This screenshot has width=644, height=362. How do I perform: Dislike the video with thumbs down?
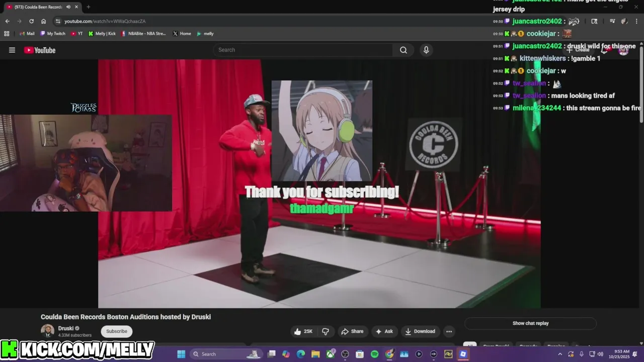pyautogui.click(x=326, y=331)
